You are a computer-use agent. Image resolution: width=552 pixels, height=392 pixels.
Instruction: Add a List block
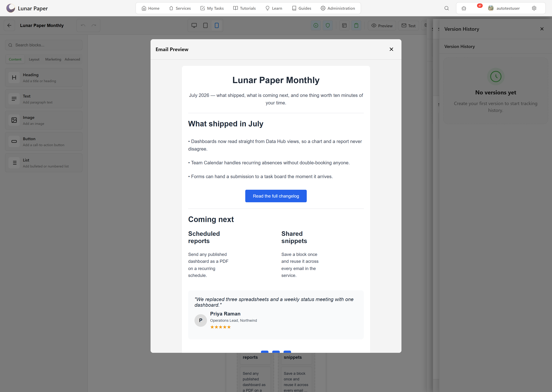44,163
